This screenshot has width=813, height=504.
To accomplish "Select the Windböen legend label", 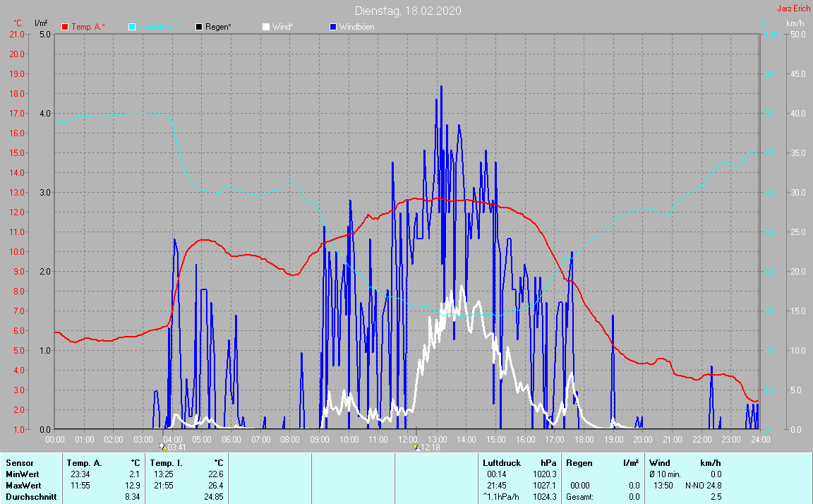I will 357,27.
